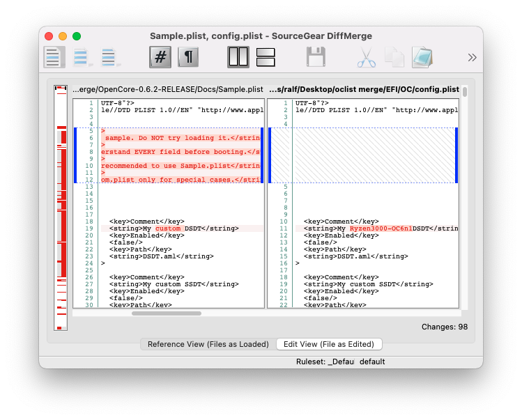Click 'om.plist only for special cases' line

coord(181,180)
